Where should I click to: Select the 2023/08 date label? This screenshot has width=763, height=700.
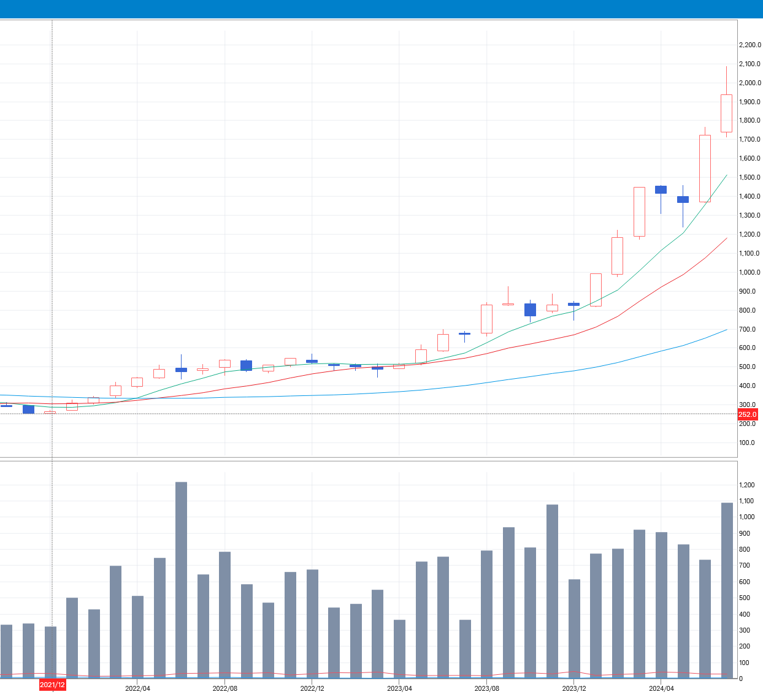(487, 688)
